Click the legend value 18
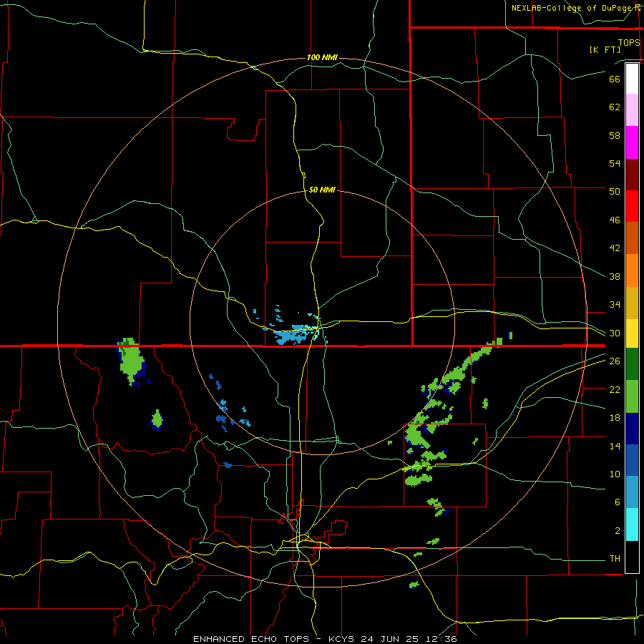 click(x=615, y=418)
